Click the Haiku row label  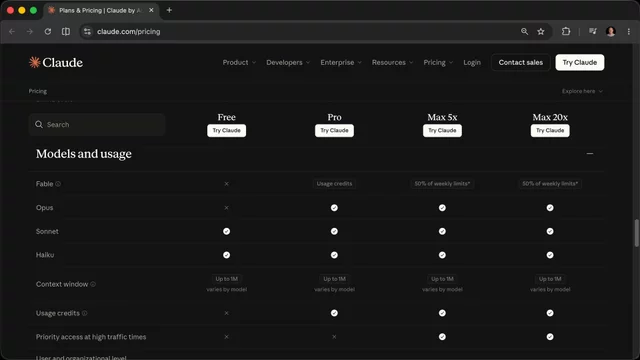pos(45,255)
